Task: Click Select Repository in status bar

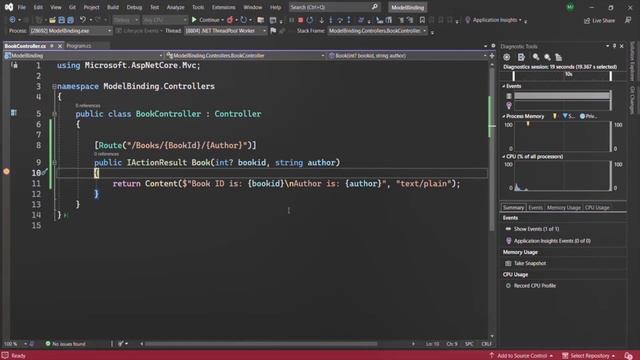Action: 589,356
